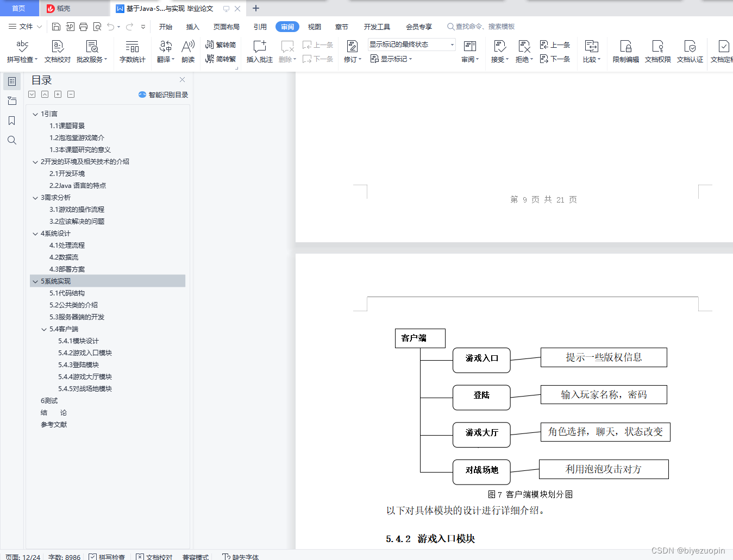Open the document proofreading tool

click(58, 52)
